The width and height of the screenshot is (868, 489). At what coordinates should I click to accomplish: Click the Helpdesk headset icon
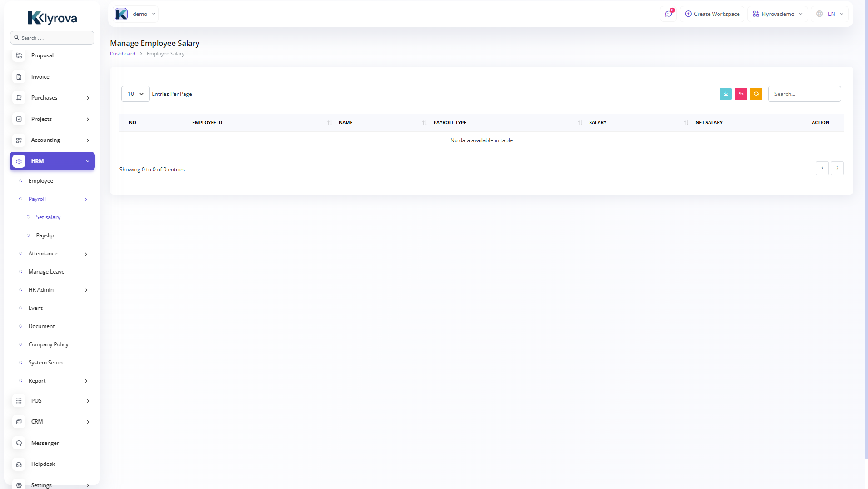[x=19, y=464]
